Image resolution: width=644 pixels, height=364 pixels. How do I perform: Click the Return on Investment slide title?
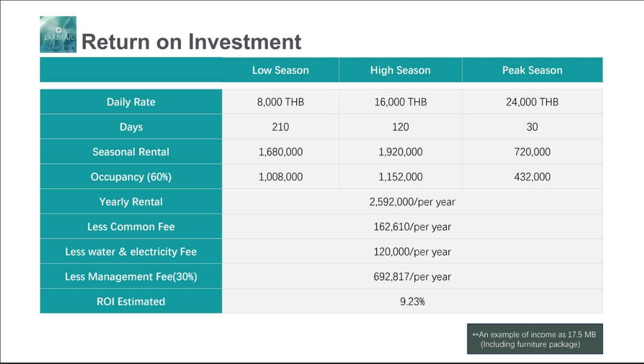[x=191, y=41]
